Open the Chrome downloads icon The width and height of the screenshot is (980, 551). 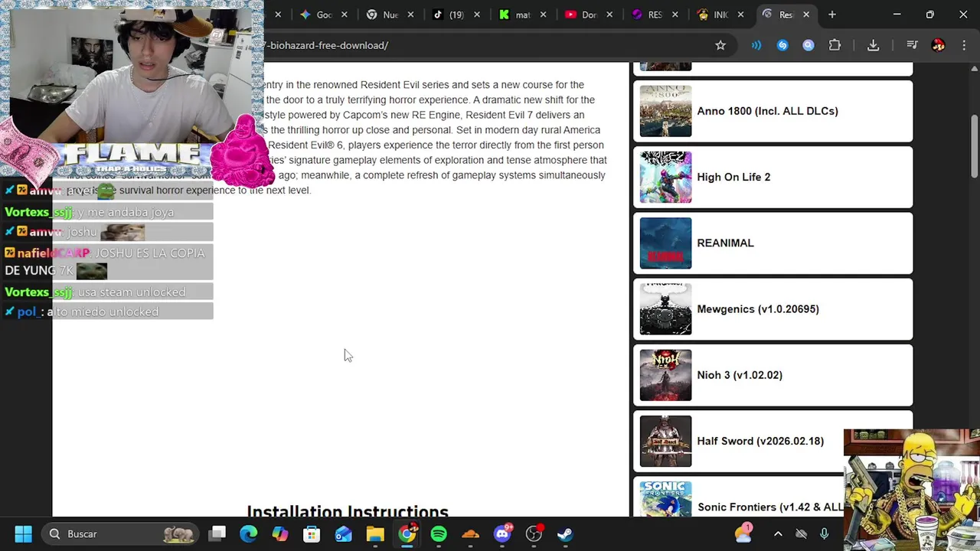(873, 45)
